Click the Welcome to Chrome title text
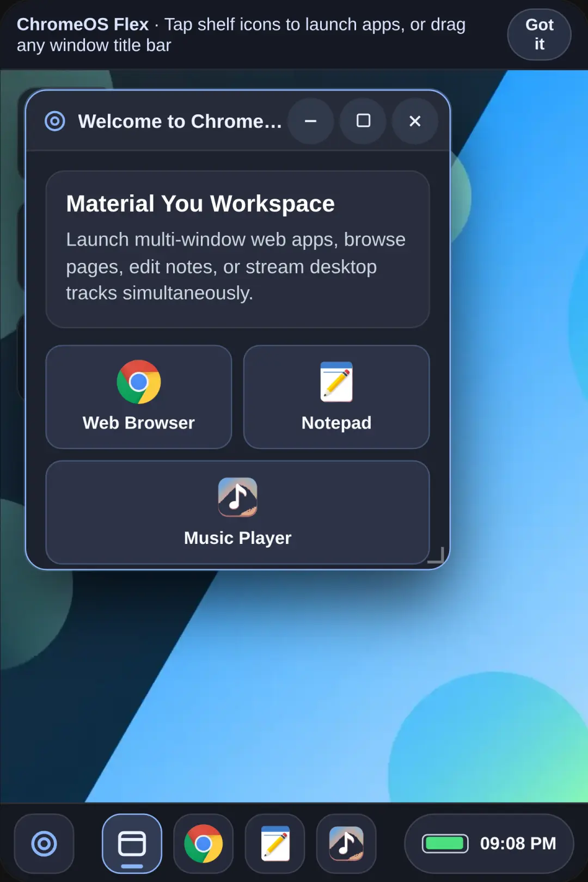Image resolution: width=588 pixels, height=882 pixels. click(180, 121)
